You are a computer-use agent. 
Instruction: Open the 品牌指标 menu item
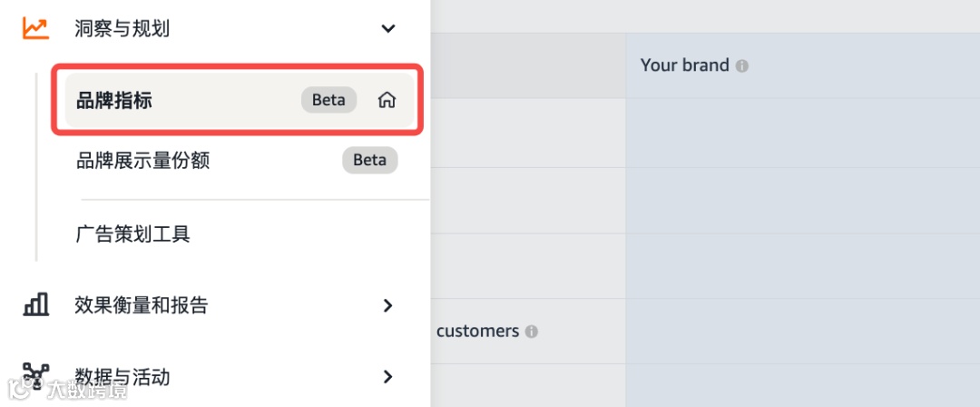point(114,100)
